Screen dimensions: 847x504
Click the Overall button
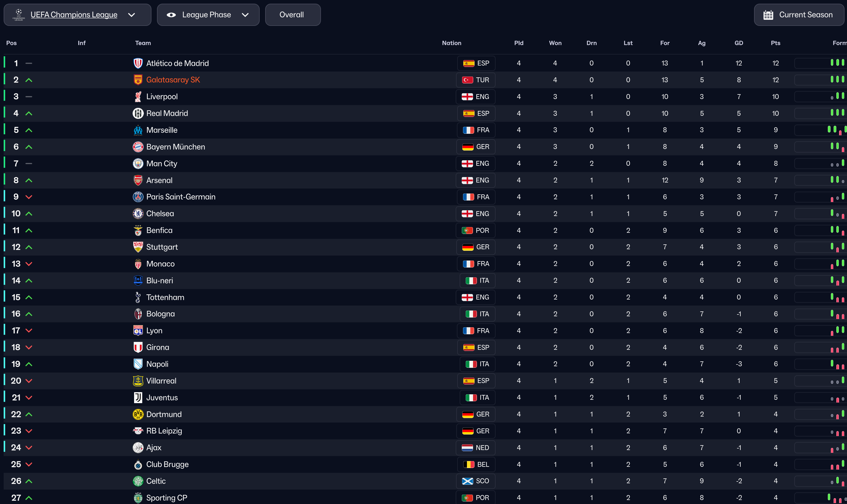(292, 15)
